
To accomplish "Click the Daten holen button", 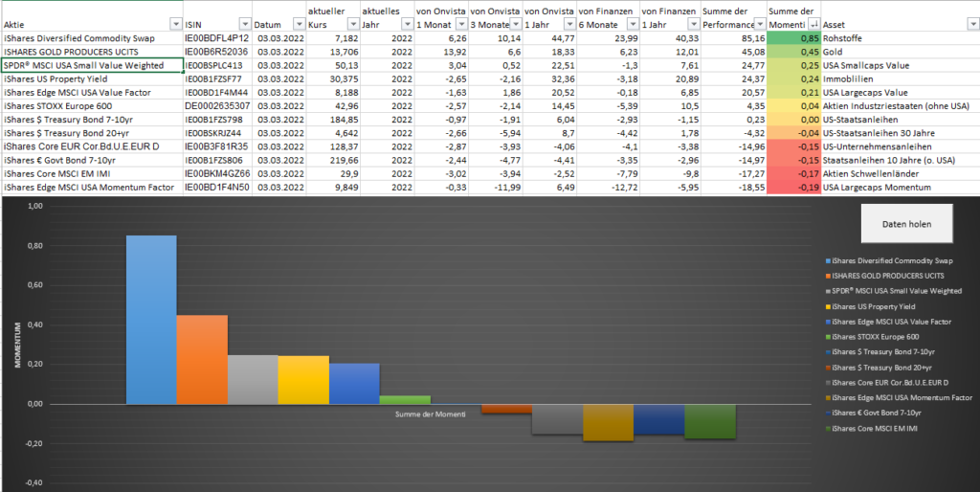I will 907,223.
